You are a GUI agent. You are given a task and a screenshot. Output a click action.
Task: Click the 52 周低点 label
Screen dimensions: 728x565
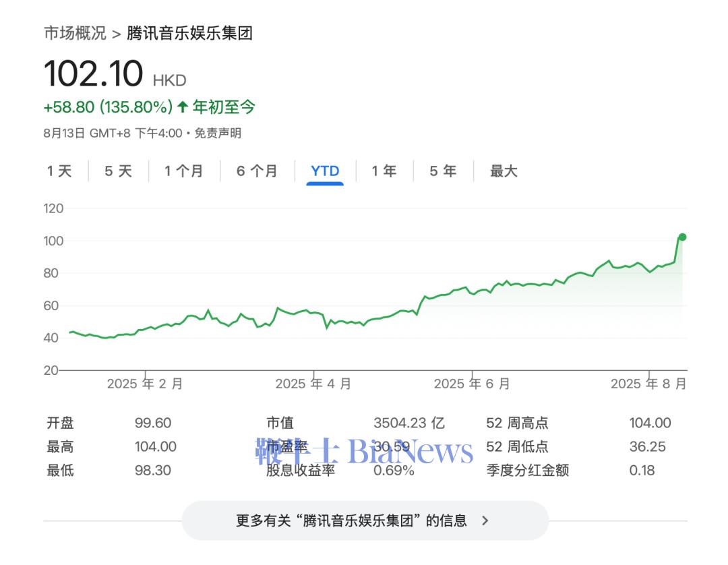click(517, 446)
